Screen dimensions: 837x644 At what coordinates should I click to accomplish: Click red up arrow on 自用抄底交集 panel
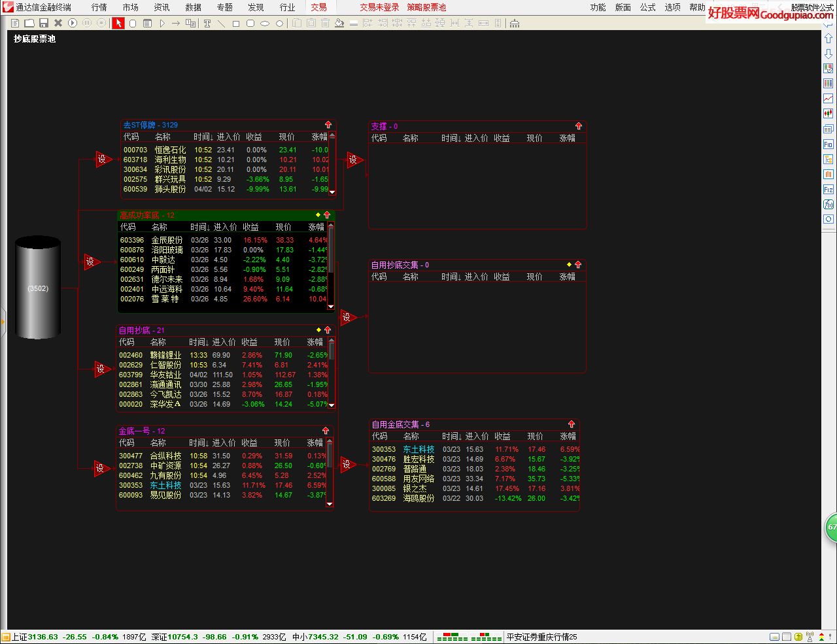pyautogui.click(x=578, y=264)
